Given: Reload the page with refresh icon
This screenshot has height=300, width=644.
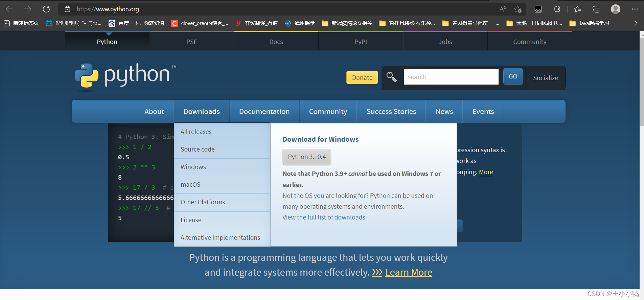Looking at the screenshot, I should [x=46, y=9].
